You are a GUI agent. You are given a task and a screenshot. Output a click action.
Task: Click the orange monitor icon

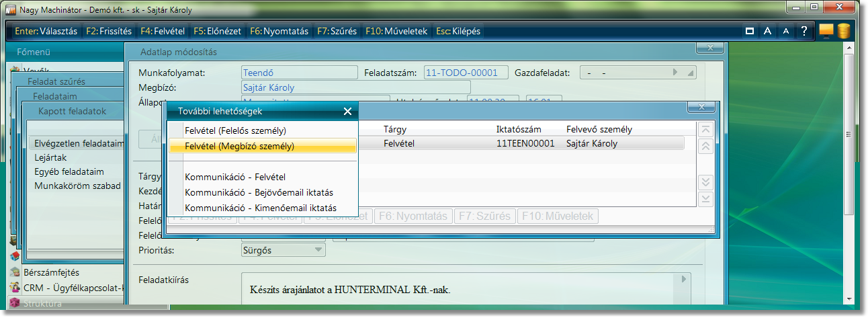click(x=826, y=31)
